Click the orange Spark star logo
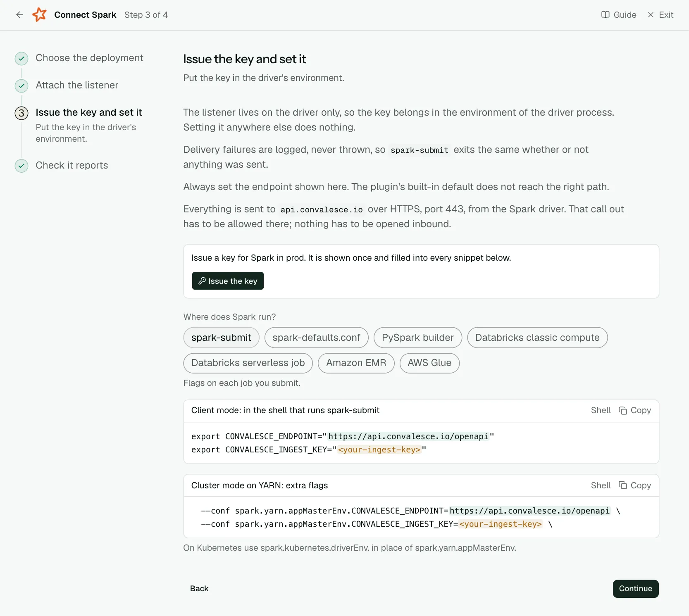Viewport: 689px width, 616px height. (x=40, y=15)
